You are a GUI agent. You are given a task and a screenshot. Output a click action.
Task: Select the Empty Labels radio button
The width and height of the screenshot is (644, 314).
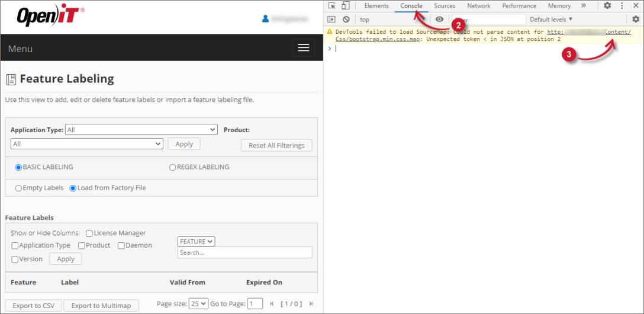(x=18, y=188)
